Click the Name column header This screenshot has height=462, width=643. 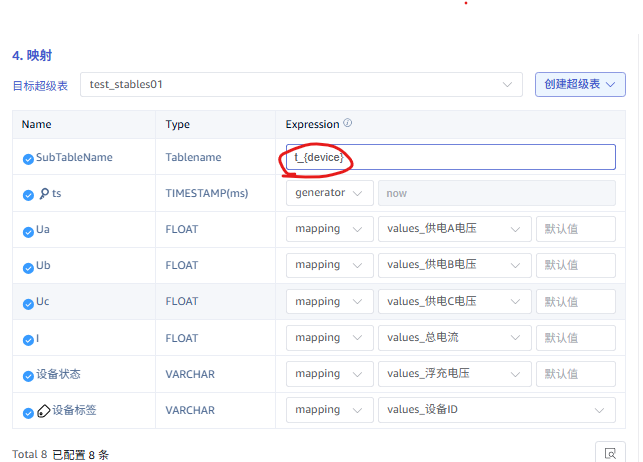(37, 125)
